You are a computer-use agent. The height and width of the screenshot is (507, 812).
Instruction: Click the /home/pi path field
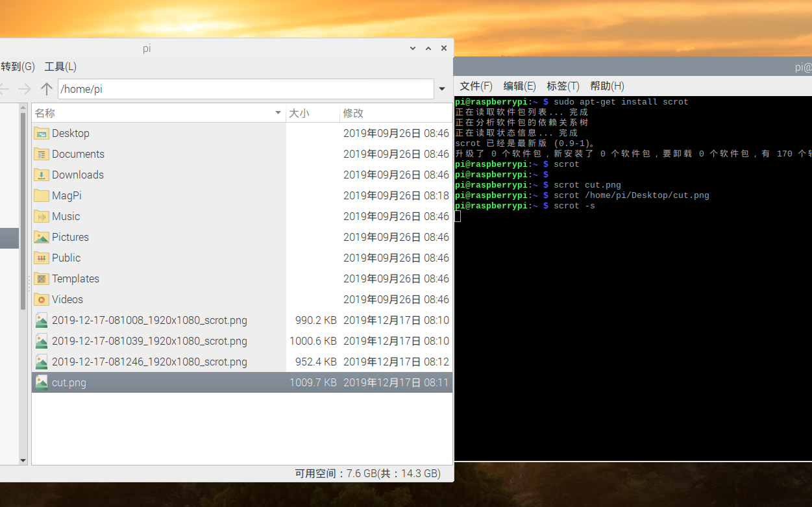[x=246, y=89]
